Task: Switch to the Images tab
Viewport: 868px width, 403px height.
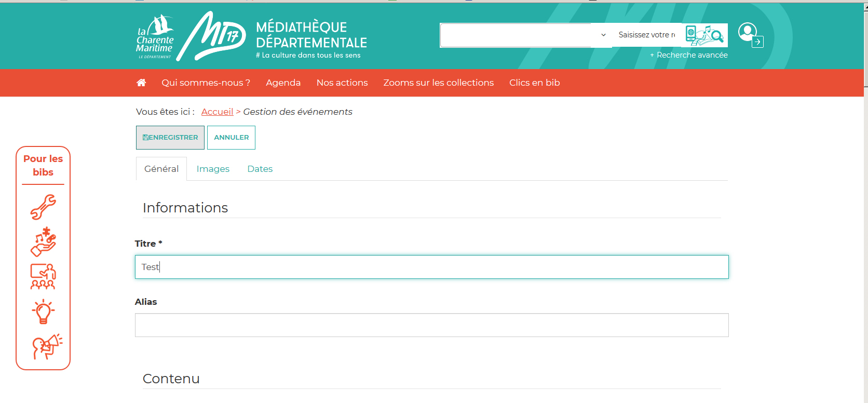Action: click(213, 169)
